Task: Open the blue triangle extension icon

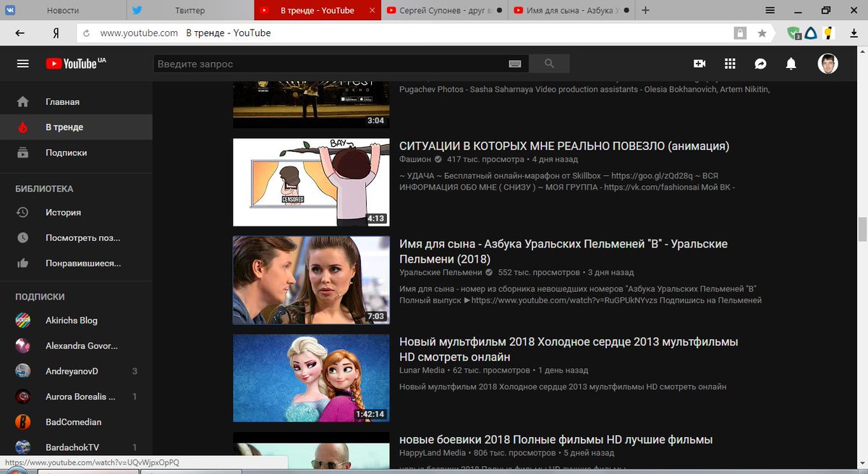Action: click(x=812, y=33)
